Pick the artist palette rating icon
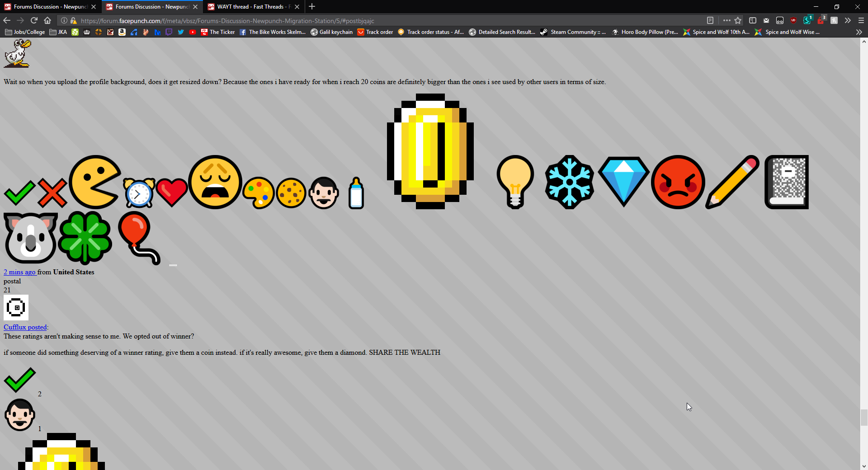This screenshot has width=868, height=470. click(259, 193)
